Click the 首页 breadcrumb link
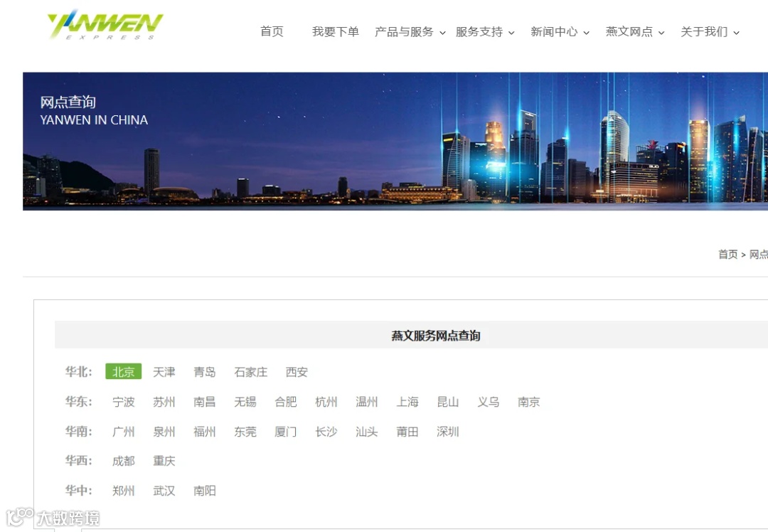Image resolution: width=768 pixels, height=532 pixels. (x=728, y=254)
